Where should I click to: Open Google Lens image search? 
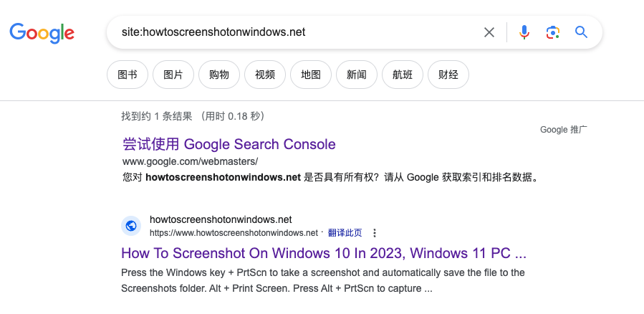pos(552,32)
